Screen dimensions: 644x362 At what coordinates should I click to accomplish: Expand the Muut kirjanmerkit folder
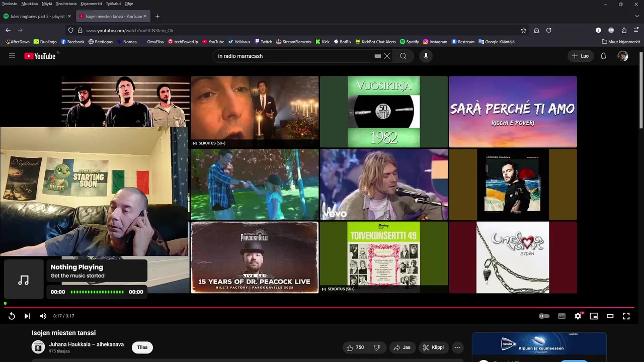pyautogui.click(x=621, y=42)
